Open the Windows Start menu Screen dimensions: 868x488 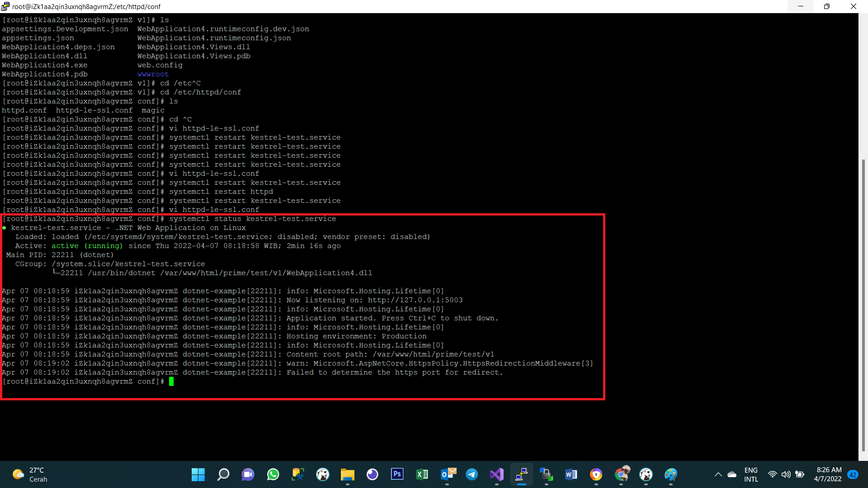click(198, 474)
